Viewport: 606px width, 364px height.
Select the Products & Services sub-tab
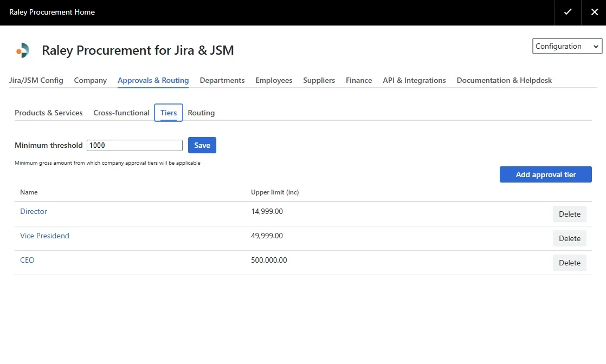tap(49, 113)
